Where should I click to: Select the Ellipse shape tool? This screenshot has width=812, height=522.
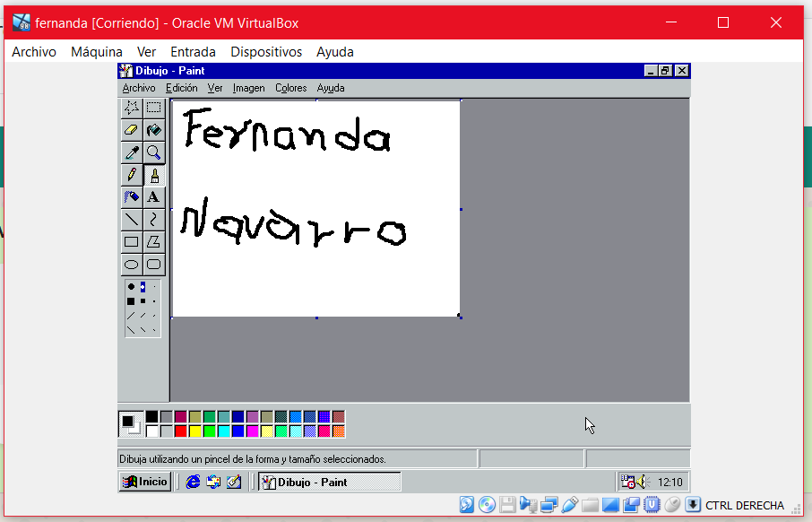click(x=131, y=265)
